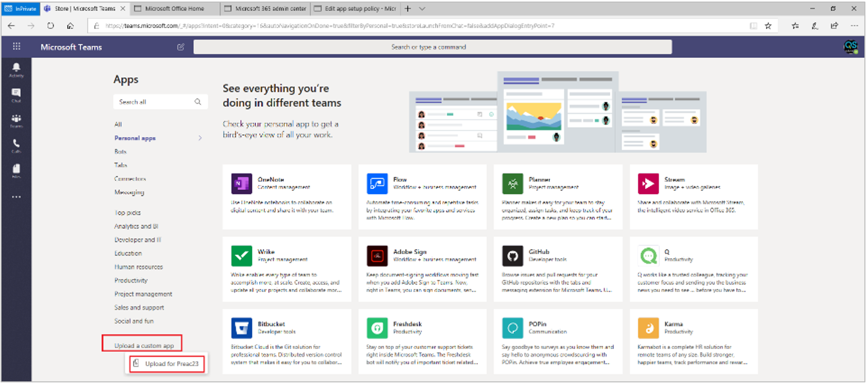Screen dimensions: 868x386
Task: Open browser Settings and more menu
Action: point(854,26)
